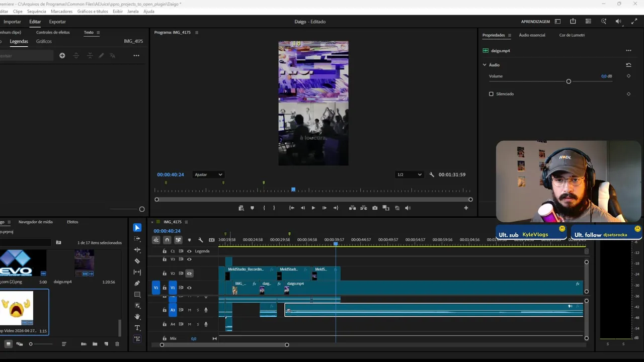Adjust the Volume slider handle
Image resolution: width=644 pixels, height=362 pixels.
[x=569, y=81]
